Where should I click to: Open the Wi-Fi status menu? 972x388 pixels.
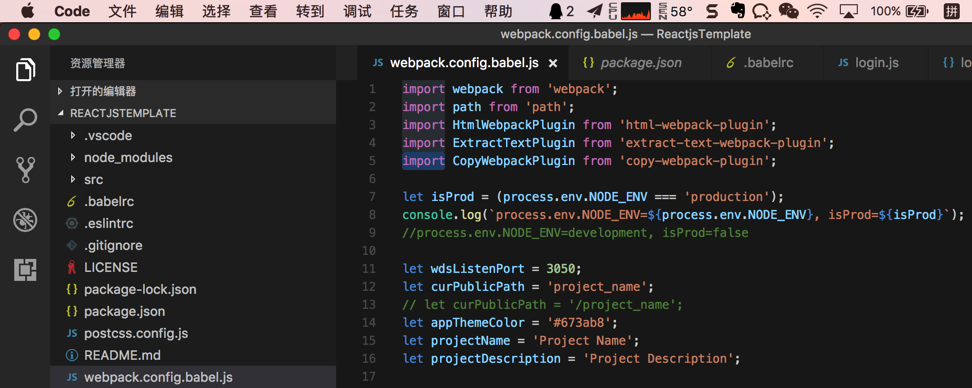[x=818, y=11]
